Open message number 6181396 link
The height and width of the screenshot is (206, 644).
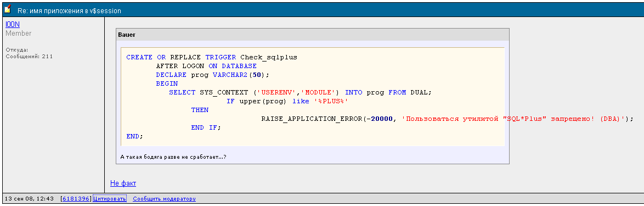click(76, 199)
